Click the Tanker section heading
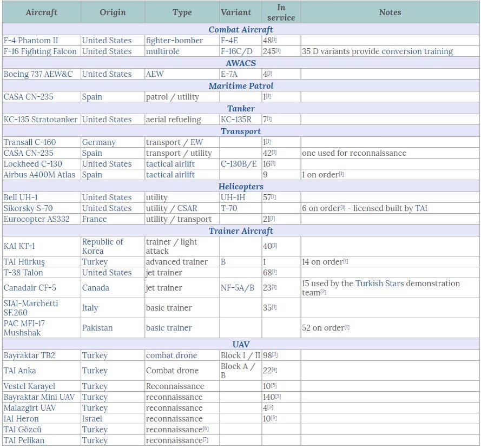 [241, 108]
